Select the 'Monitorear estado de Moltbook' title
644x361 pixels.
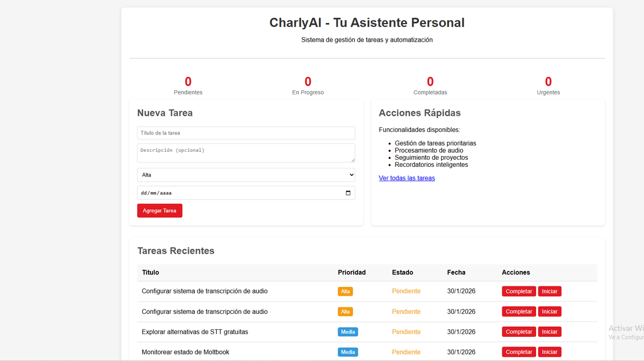[x=186, y=352]
